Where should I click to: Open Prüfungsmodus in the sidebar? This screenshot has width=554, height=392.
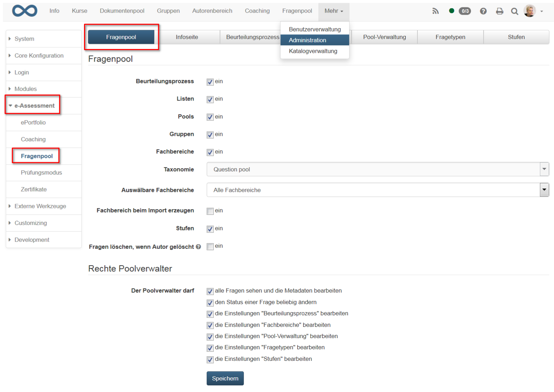(x=41, y=173)
